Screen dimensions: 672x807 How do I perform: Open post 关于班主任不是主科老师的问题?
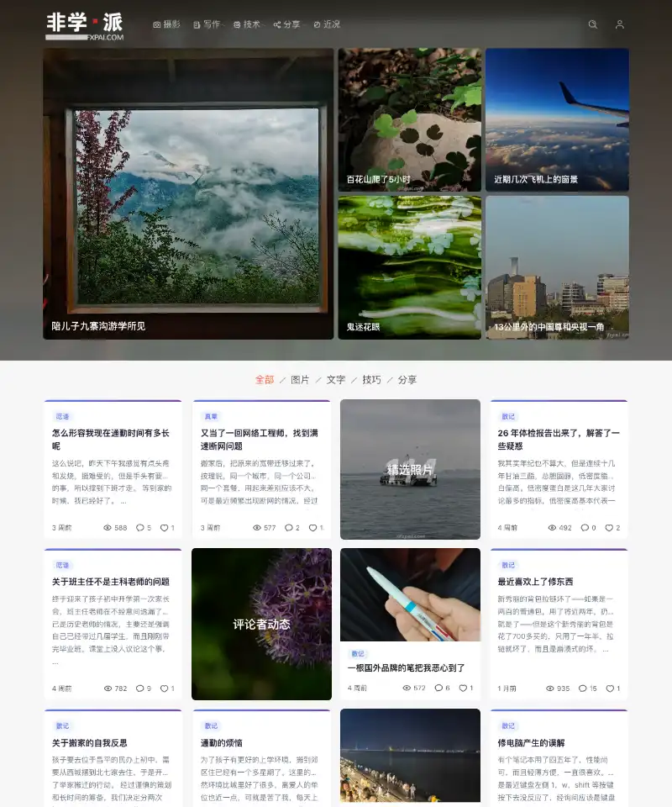[111, 582]
